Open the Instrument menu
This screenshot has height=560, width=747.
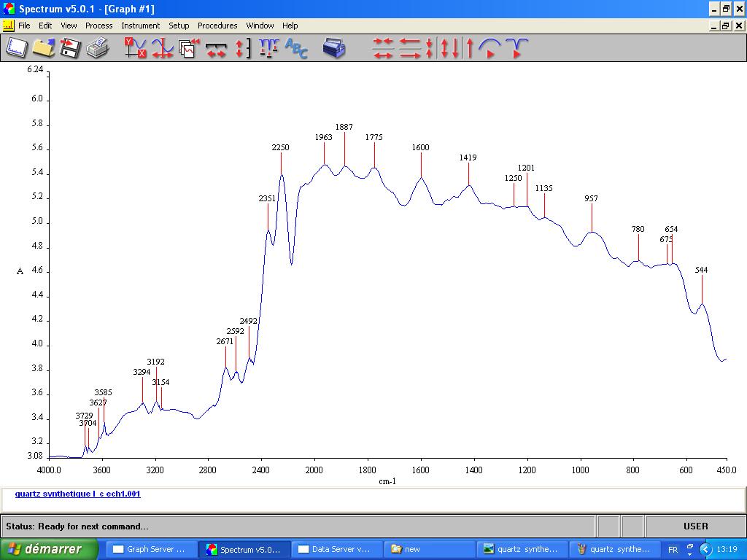pyautogui.click(x=140, y=26)
